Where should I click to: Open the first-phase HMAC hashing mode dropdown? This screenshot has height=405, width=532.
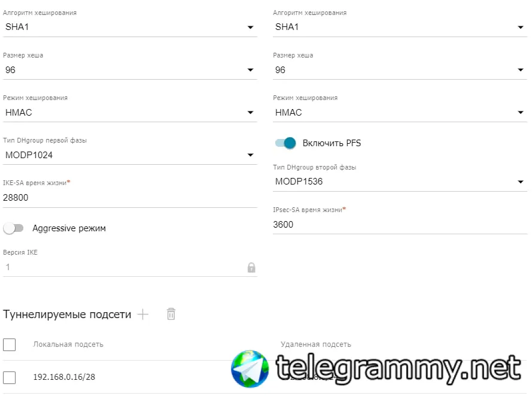tap(130, 113)
